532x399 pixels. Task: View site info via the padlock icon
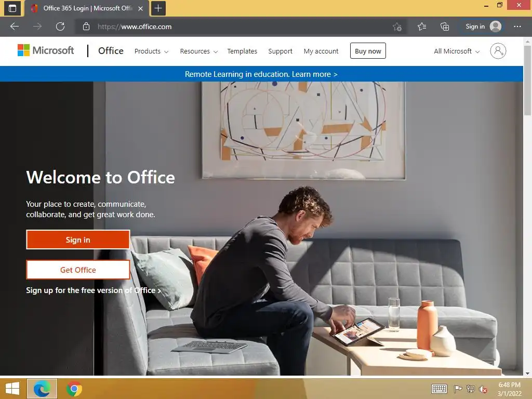coord(86,26)
